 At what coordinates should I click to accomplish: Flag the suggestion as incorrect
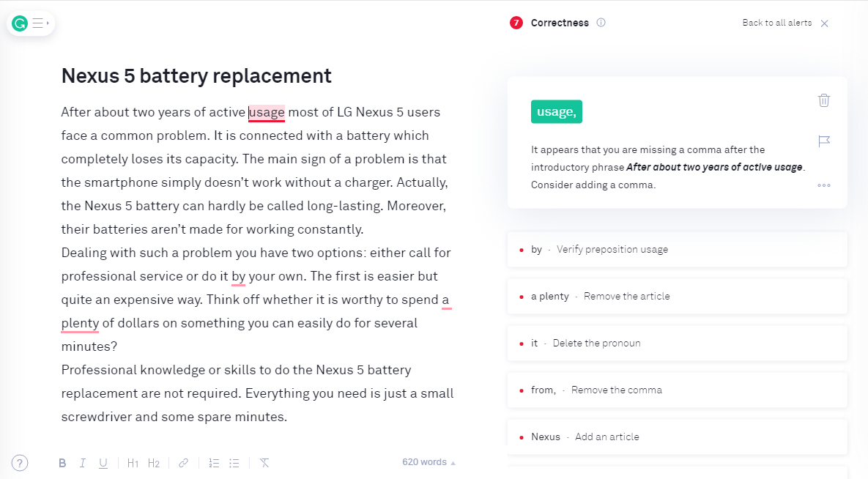coord(824,141)
